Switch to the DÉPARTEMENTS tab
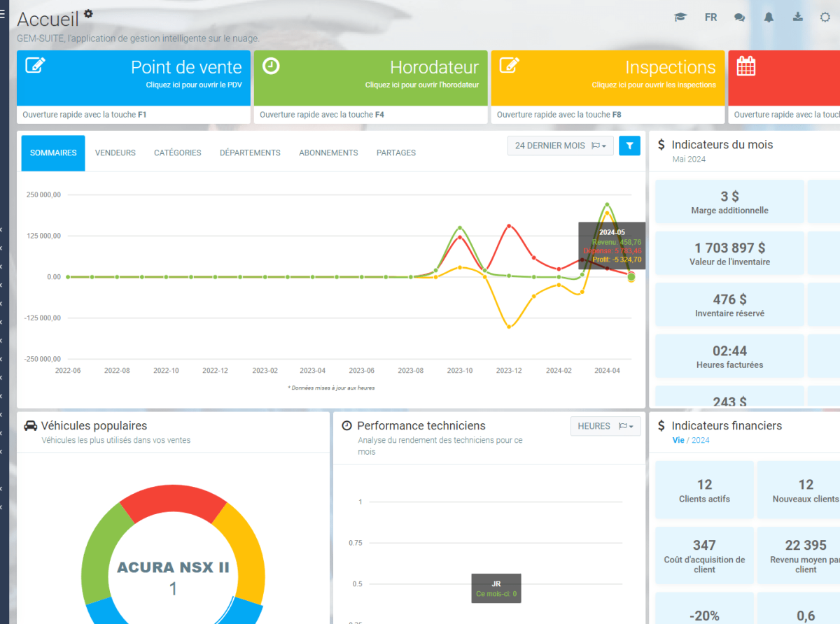Screen dimensions: 840x624 pyautogui.click(x=250, y=153)
